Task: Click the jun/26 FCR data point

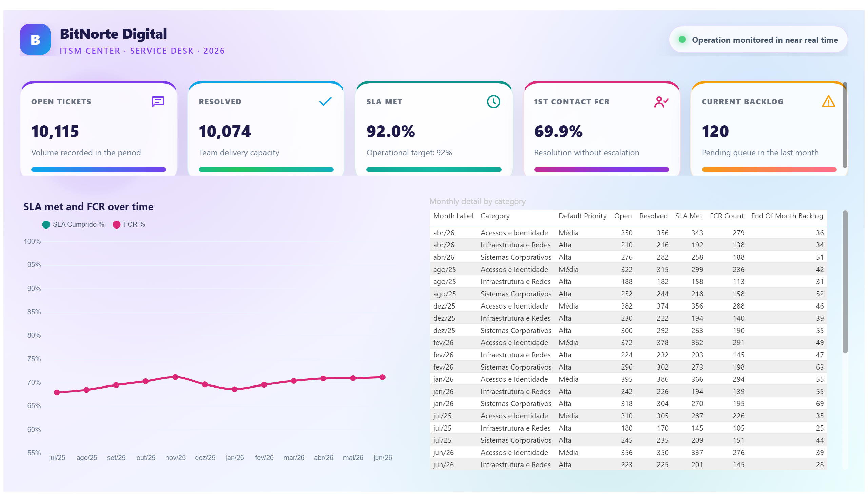Action: [382, 377]
